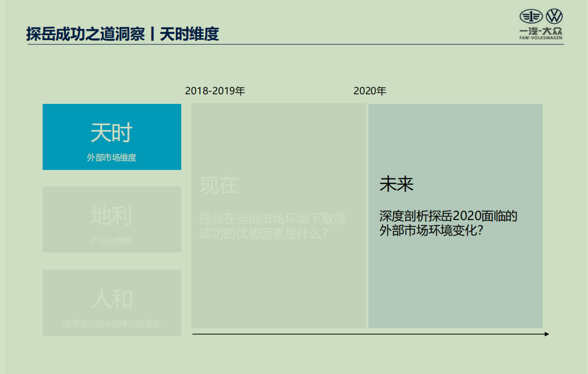
Task: Select the faded 地利 box
Action: click(112, 219)
